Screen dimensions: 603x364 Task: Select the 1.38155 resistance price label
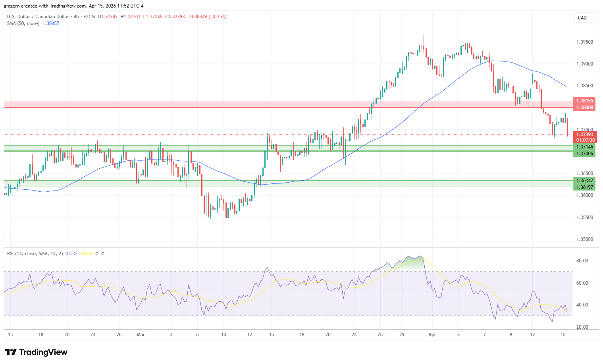(585, 101)
